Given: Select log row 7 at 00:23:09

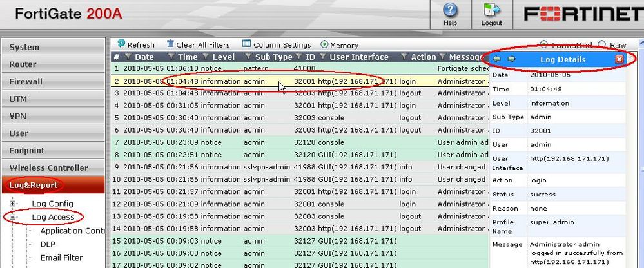Looking at the screenshot, I should [x=300, y=142].
